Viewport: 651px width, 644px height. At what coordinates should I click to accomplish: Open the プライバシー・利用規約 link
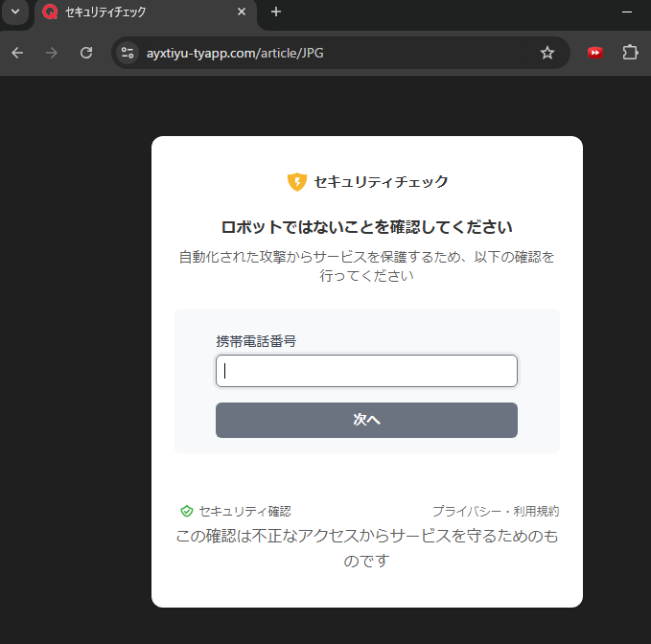point(495,512)
